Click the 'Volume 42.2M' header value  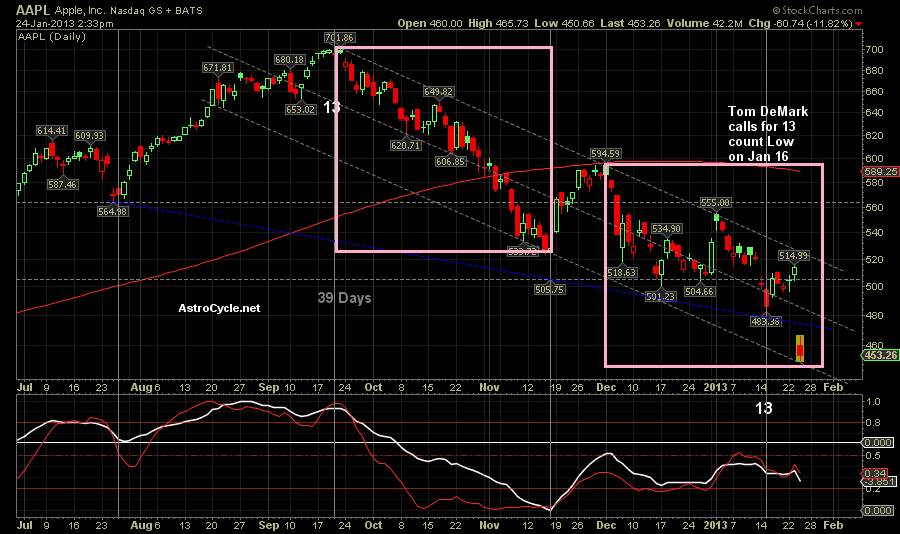point(705,24)
